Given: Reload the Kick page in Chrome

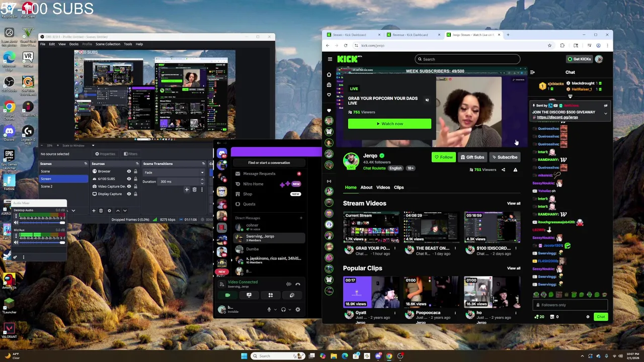Looking at the screenshot, I should click(346, 46).
